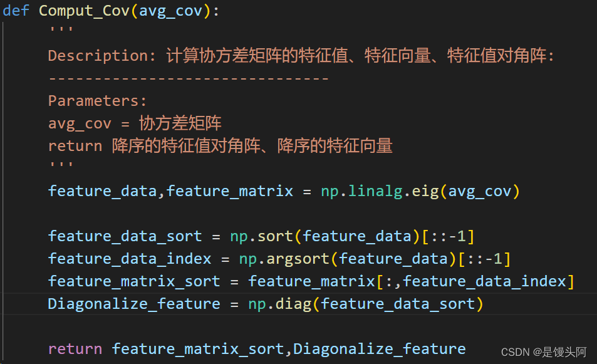Click the feature_data variable on the eig line
597x364 pixels.
point(102,191)
